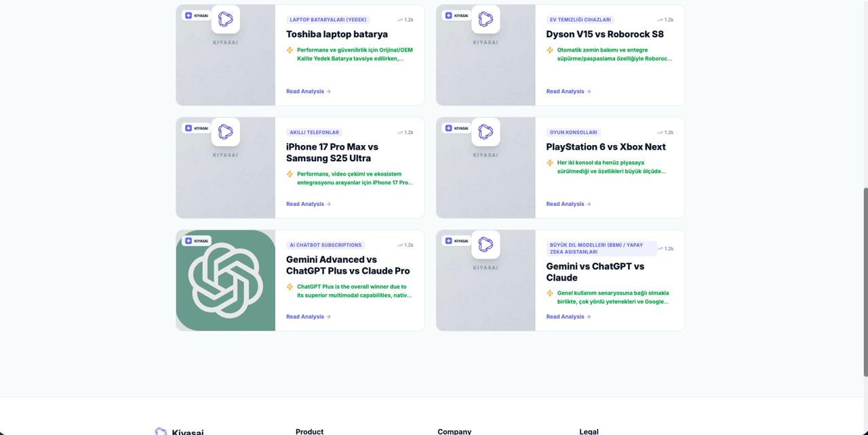Click the KIYASAI badge on Gemini vs ChatGPT vs Claude card
Screen dimensions: 868x435
pos(456,241)
